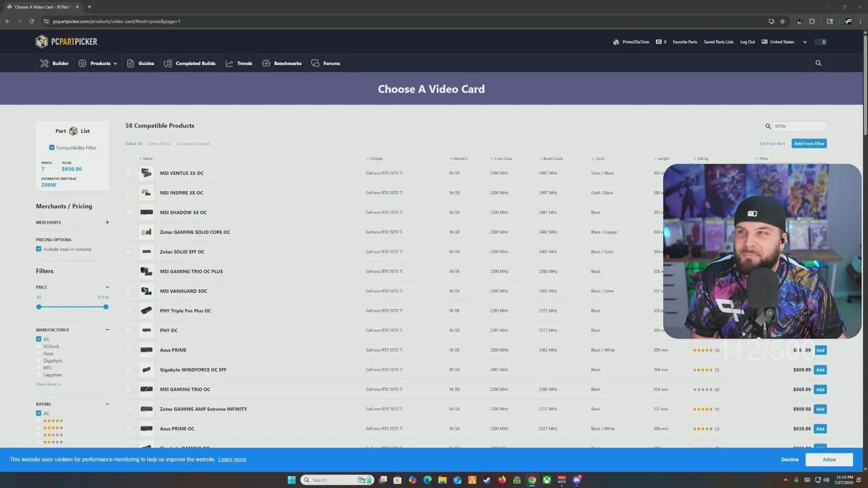868x488 pixels.
Task: Click MSI VENTUS 3X OC thumbnail
Action: (x=146, y=173)
